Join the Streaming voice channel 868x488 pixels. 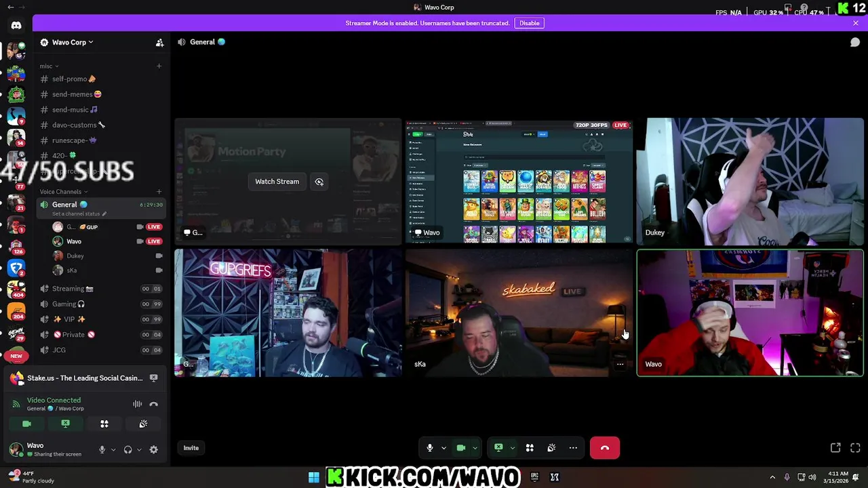100,289
